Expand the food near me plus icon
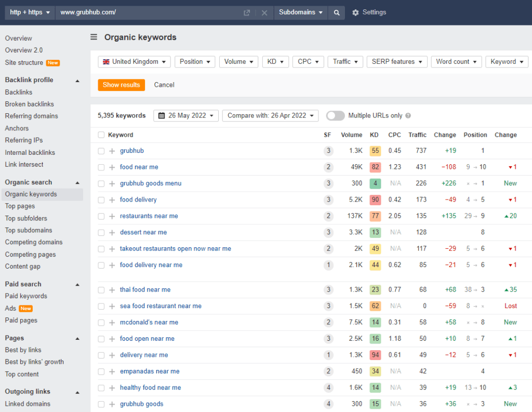532x412 pixels. (112, 167)
